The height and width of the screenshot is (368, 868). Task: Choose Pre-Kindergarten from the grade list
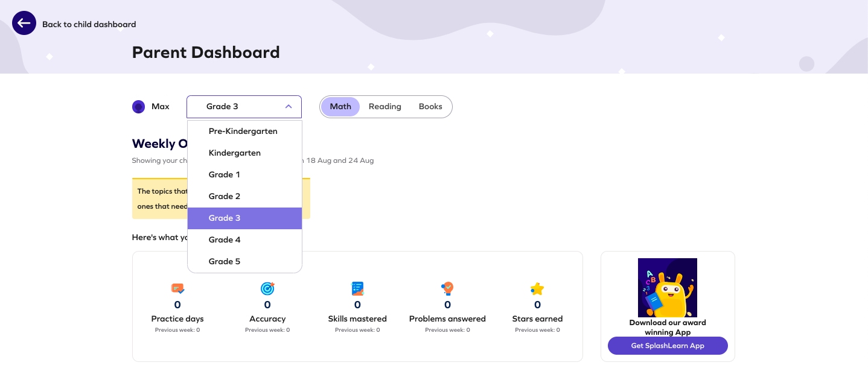point(243,131)
